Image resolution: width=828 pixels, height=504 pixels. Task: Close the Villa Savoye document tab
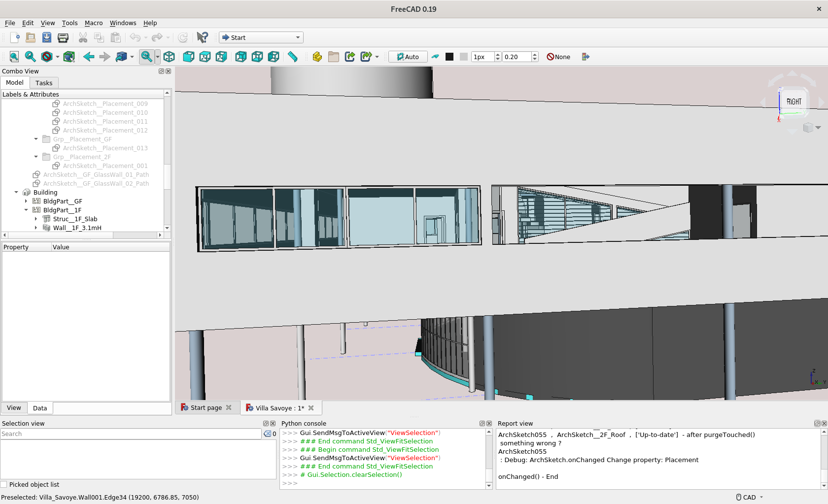311,408
